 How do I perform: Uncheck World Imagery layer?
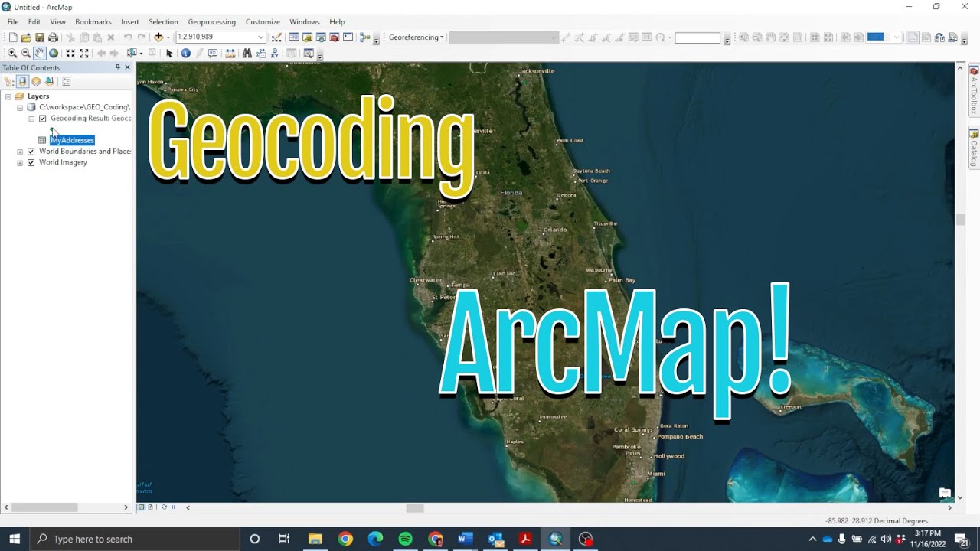[x=31, y=162]
